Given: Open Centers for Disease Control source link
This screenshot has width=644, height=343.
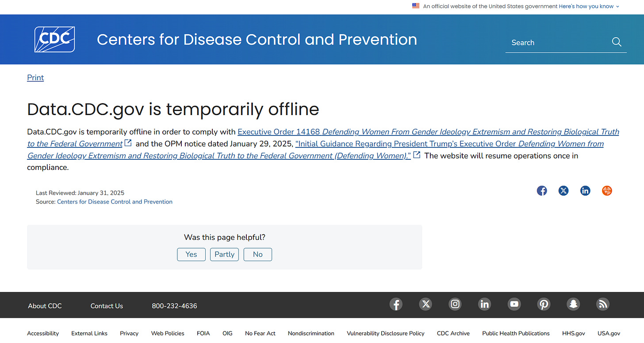Looking at the screenshot, I should 115,201.
